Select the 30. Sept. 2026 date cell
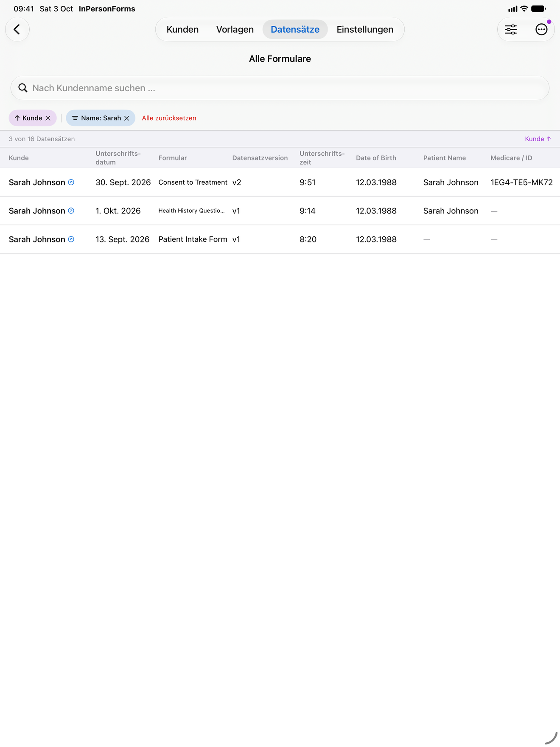Image resolution: width=560 pixels, height=747 pixels. point(123,182)
